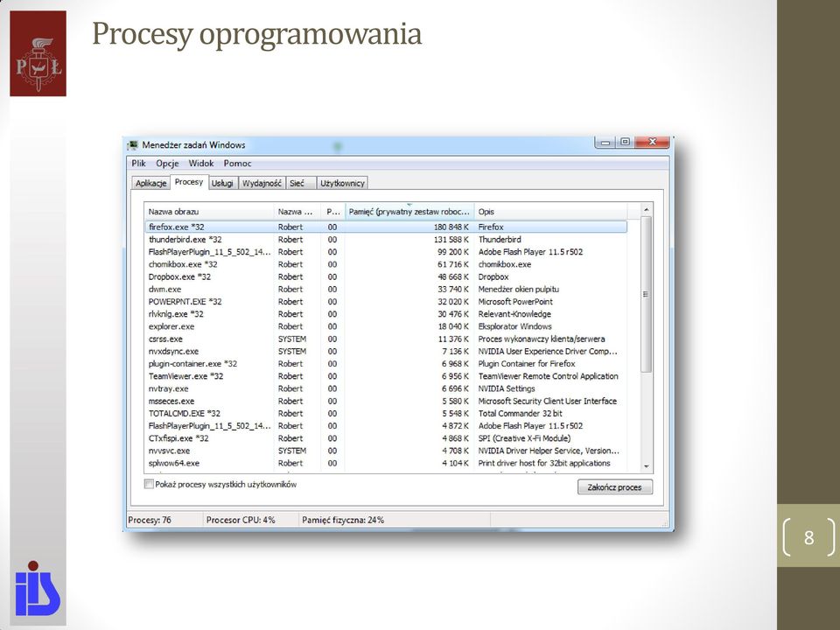Click the TeamViewer Remote Control Application description
The height and width of the screenshot is (630, 840).
pyautogui.click(x=548, y=376)
